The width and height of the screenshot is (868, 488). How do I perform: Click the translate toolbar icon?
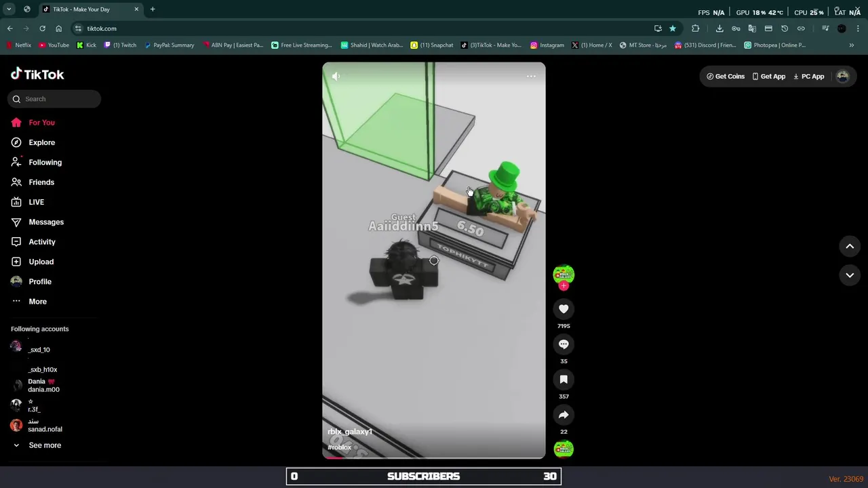point(752,28)
